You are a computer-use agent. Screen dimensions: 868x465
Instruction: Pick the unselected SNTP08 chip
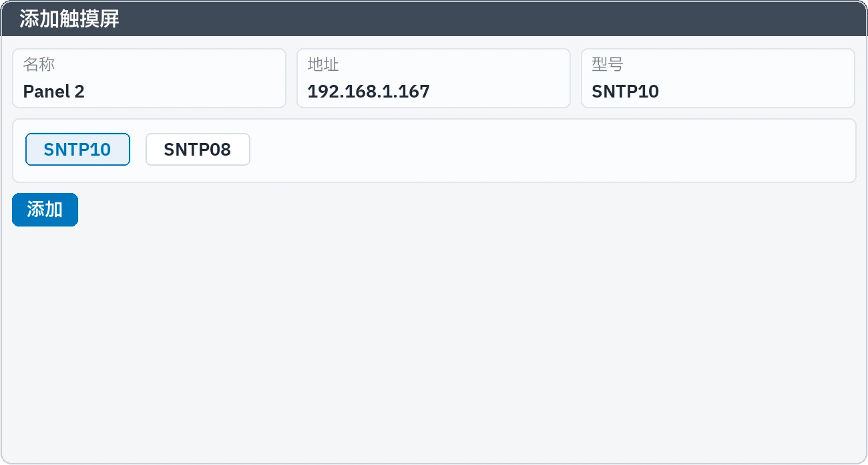pos(198,149)
